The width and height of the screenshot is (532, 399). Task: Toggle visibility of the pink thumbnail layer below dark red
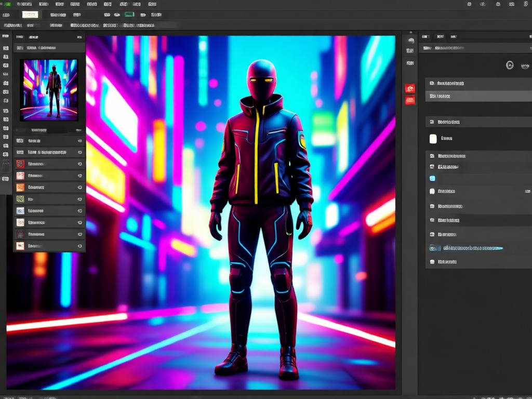pyautogui.click(x=79, y=176)
